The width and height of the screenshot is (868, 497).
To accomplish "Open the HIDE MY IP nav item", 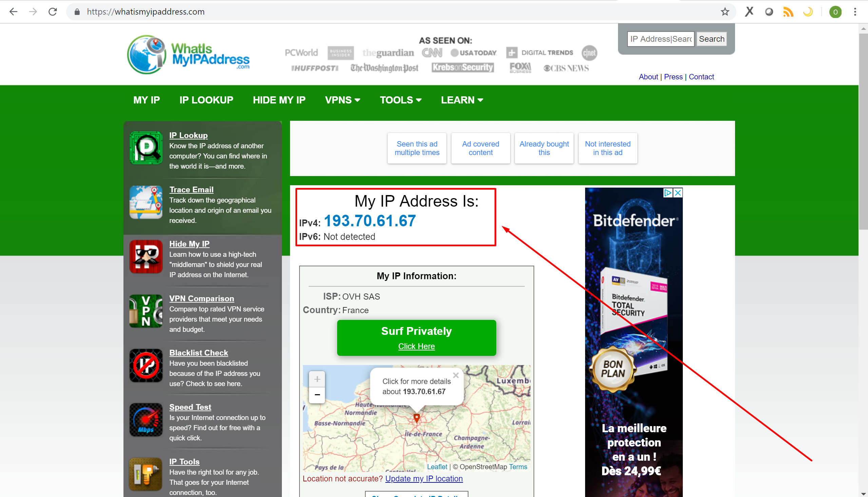I will tap(279, 100).
